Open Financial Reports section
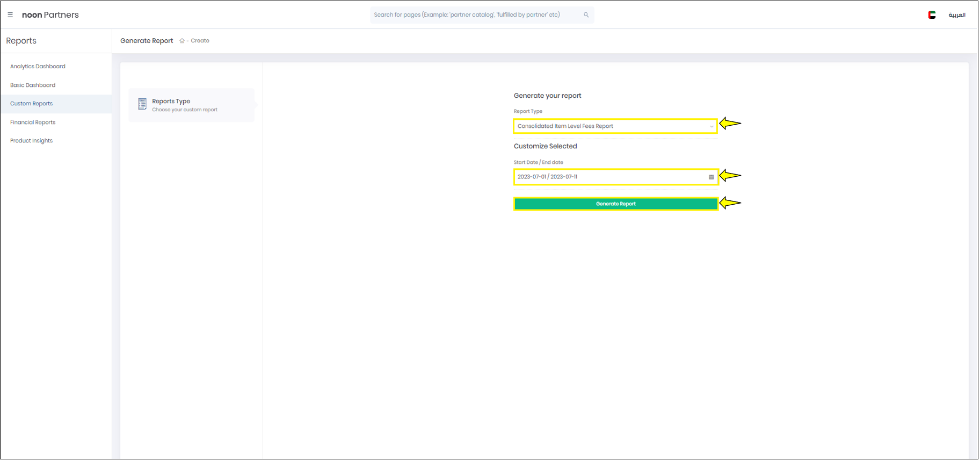Screen dimensions: 980x461 click(33, 123)
